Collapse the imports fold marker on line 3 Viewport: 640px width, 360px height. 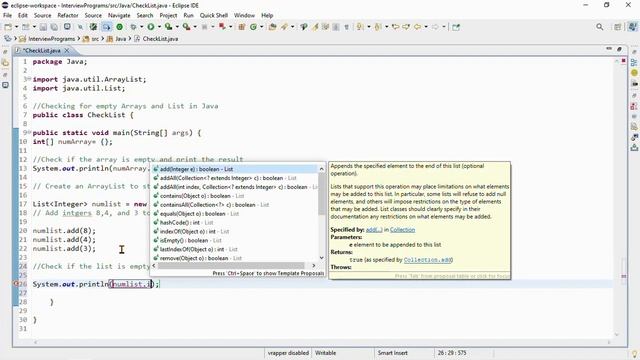pos(29,78)
